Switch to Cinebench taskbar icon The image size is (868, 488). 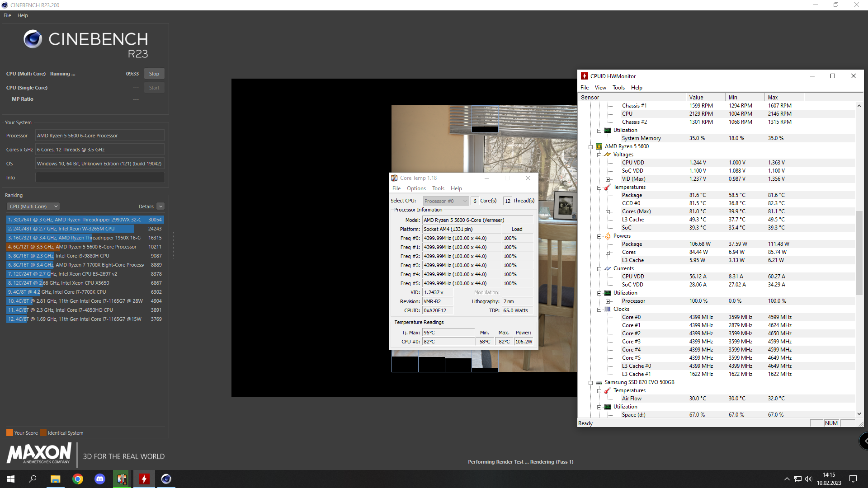click(166, 479)
